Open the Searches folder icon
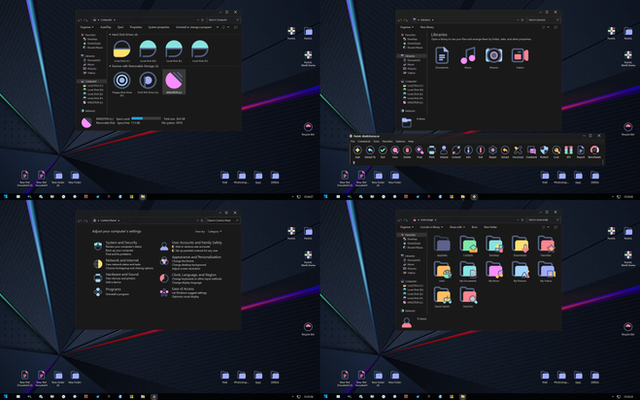 tap(468, 295)
